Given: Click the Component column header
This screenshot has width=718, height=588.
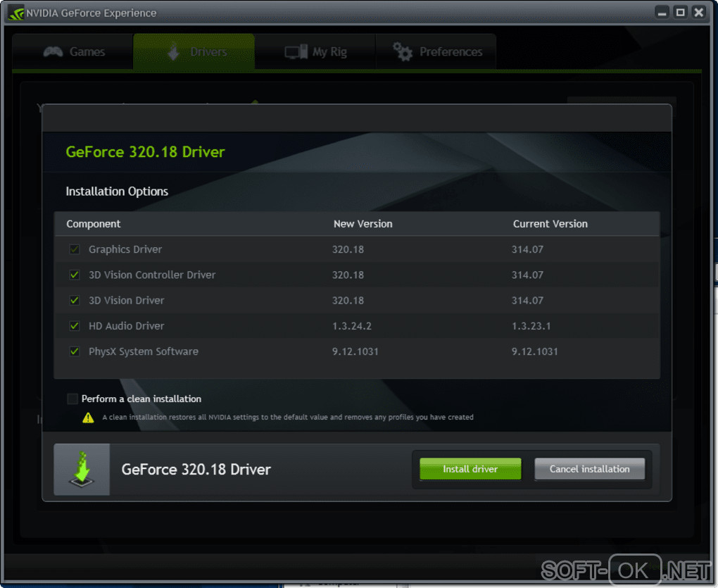Looking at the screenshot, I should point(94,224).
